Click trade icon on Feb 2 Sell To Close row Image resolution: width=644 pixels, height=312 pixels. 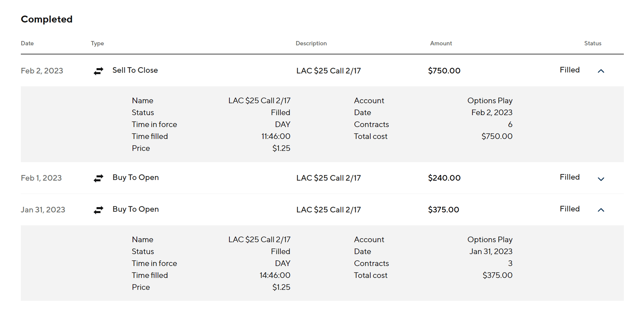[99, 71]
